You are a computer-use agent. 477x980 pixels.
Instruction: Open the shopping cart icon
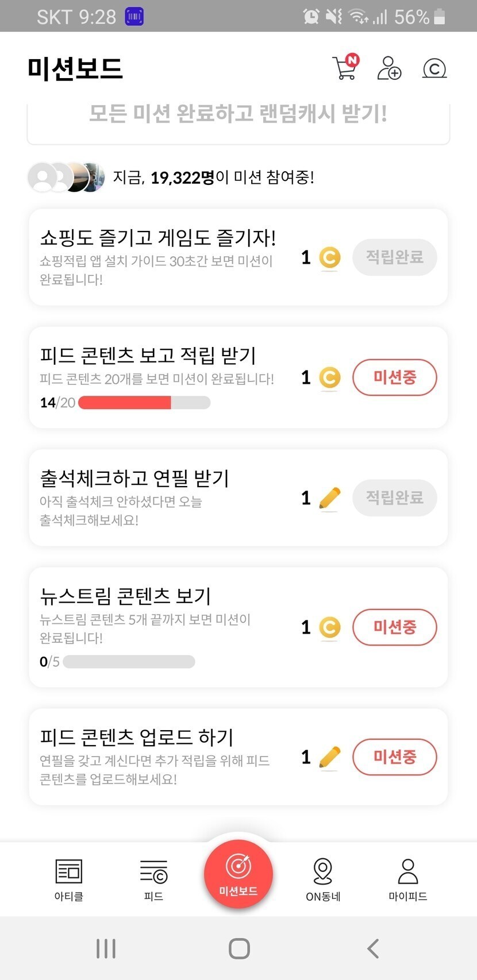click(345, 68)
